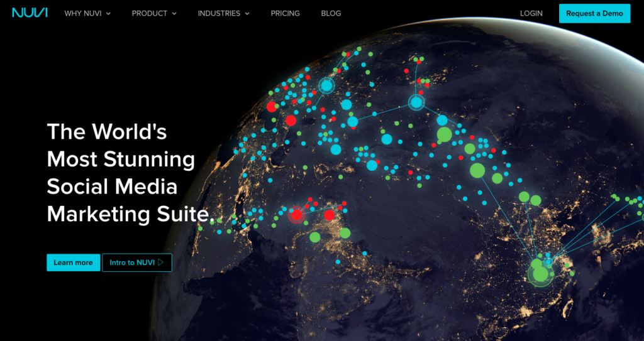The width and height of the screenshot is (644, 341).
Task: Expand the PRODUCT chevron arrow
Action: pyautogui.click(x=174, y=14)
